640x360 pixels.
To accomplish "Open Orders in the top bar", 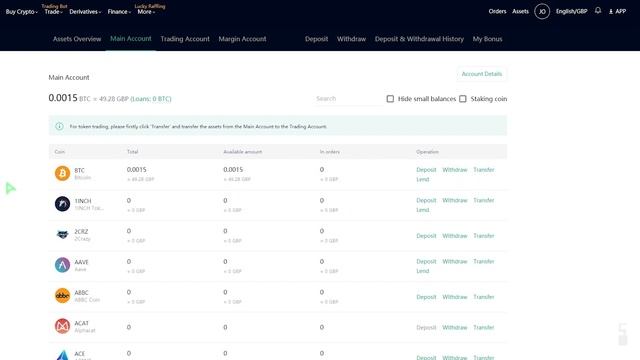I will (x=497, y=11).
